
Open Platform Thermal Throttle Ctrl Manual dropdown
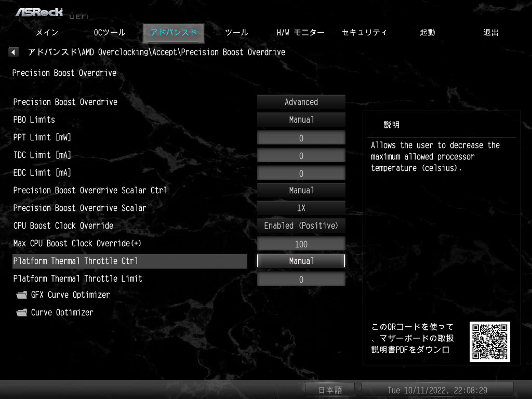click(x=301, y=261)
